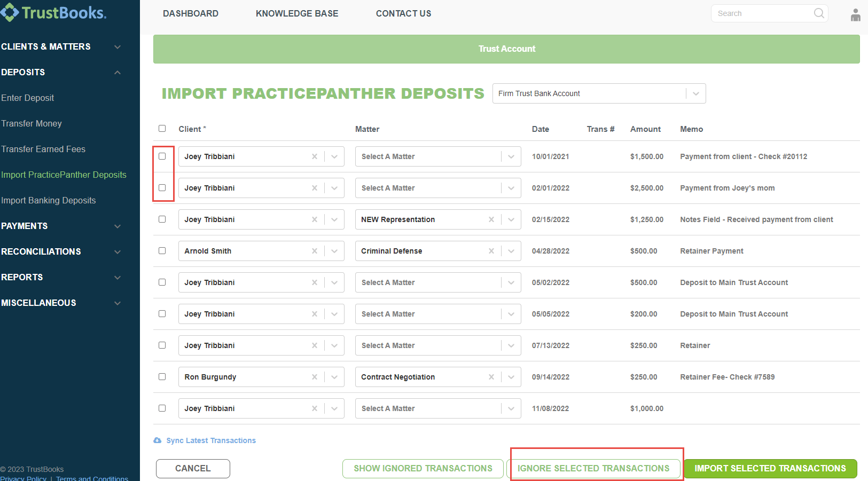
Task: Open Transfer Money in sidebar
Action: [32, 123]
